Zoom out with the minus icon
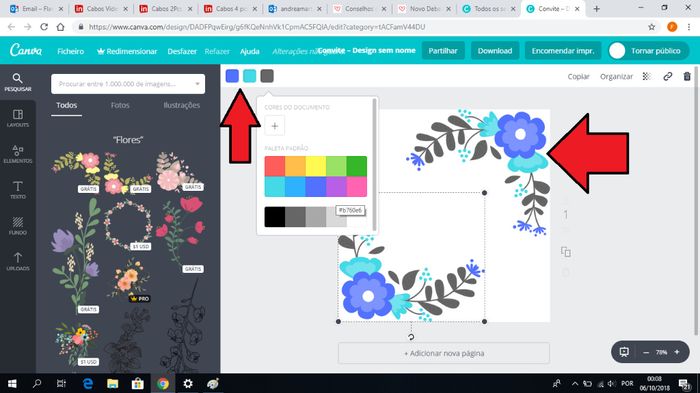The image size is (700, 393). 646,352
